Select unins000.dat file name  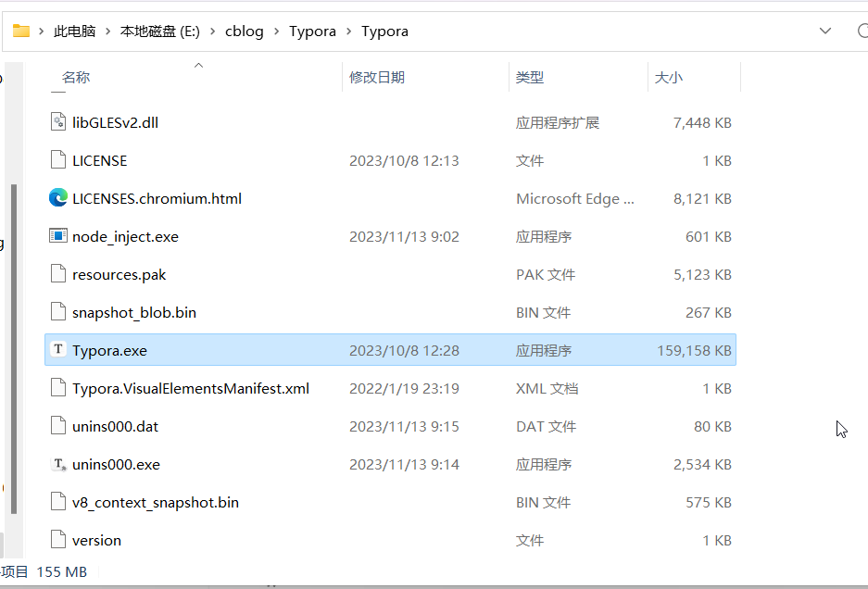tap(115, 426)
